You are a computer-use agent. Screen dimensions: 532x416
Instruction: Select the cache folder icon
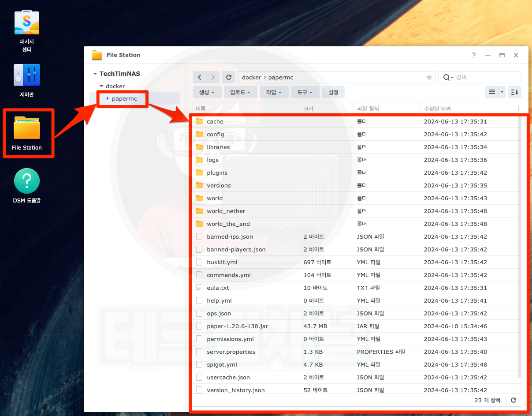(x=199, y=121)
